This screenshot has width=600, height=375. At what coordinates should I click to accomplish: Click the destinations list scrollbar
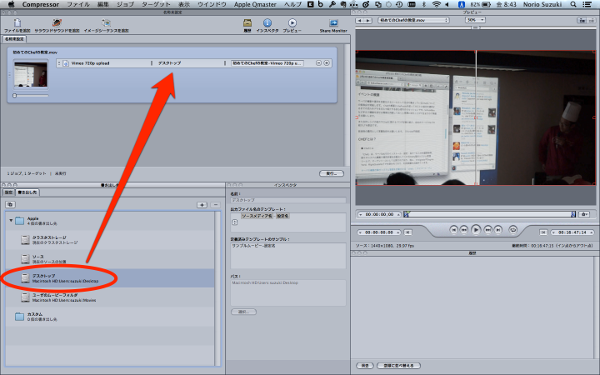tap(218, 289)
